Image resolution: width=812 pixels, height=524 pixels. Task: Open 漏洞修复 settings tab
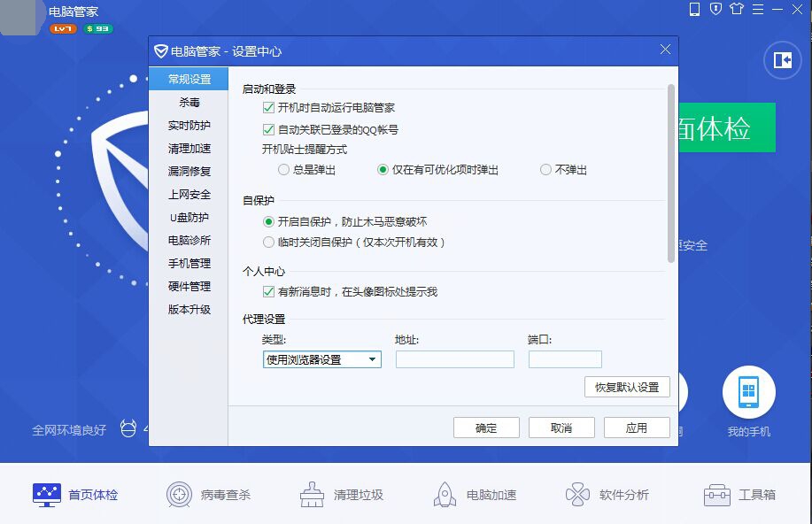pyautogui.click(x=189, y=172)
